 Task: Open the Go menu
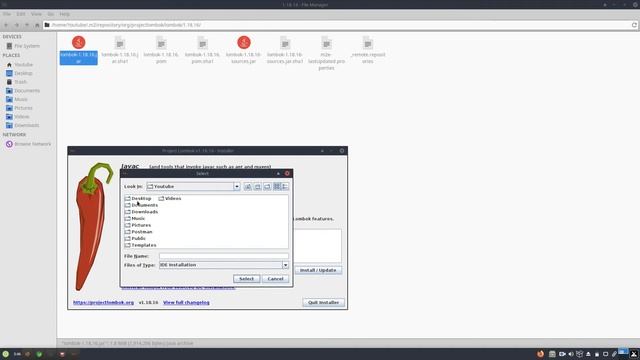pos(51,14)
